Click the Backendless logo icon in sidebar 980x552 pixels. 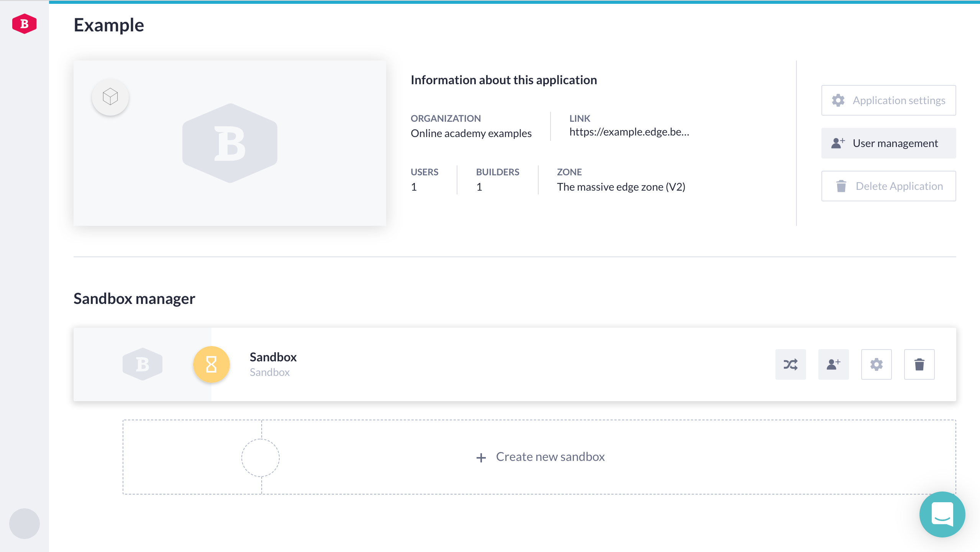pos(24,23)
